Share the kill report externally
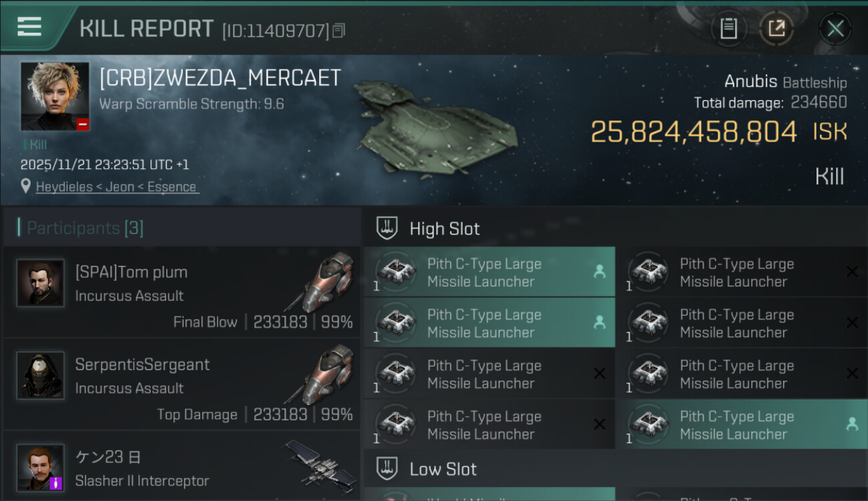The image size is (868, 501). [x=777, y=29]
